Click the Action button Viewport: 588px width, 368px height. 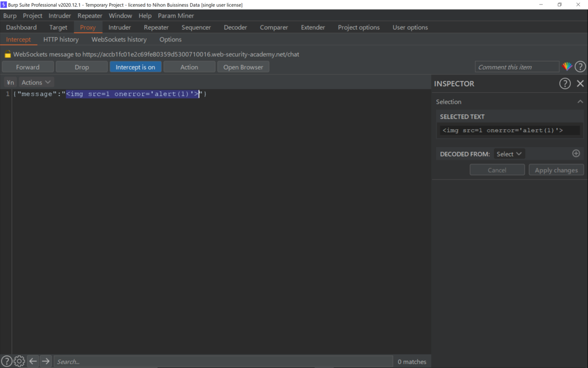(189, 67)
